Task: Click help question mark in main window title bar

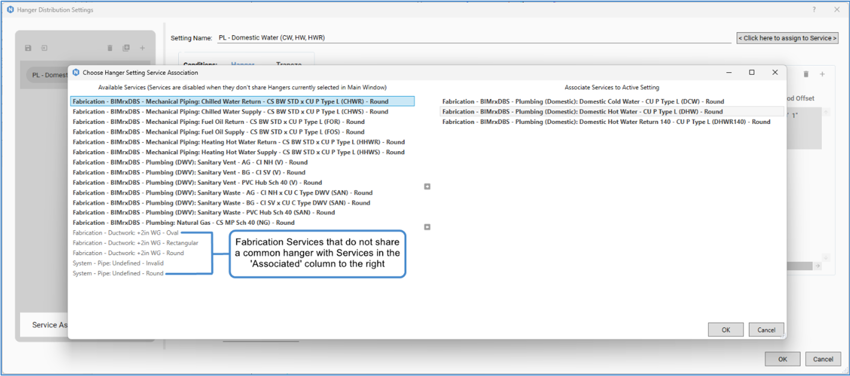Action: pos(814,10)
